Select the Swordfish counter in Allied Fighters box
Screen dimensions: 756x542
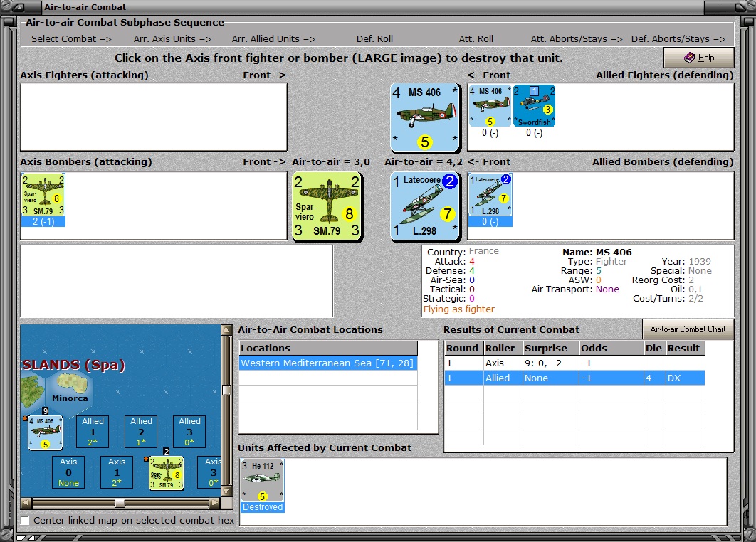tap(534, 106)
